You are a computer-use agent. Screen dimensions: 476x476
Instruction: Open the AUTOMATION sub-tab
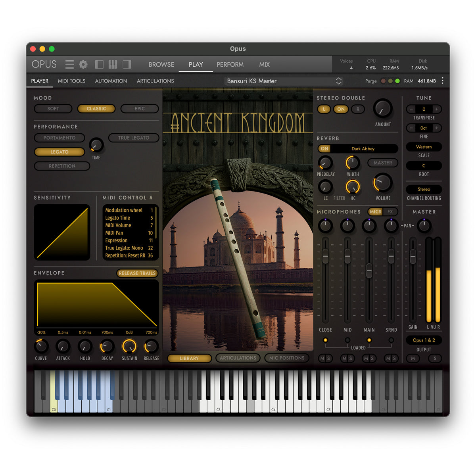pyautogui.click(x=111, y=81)
